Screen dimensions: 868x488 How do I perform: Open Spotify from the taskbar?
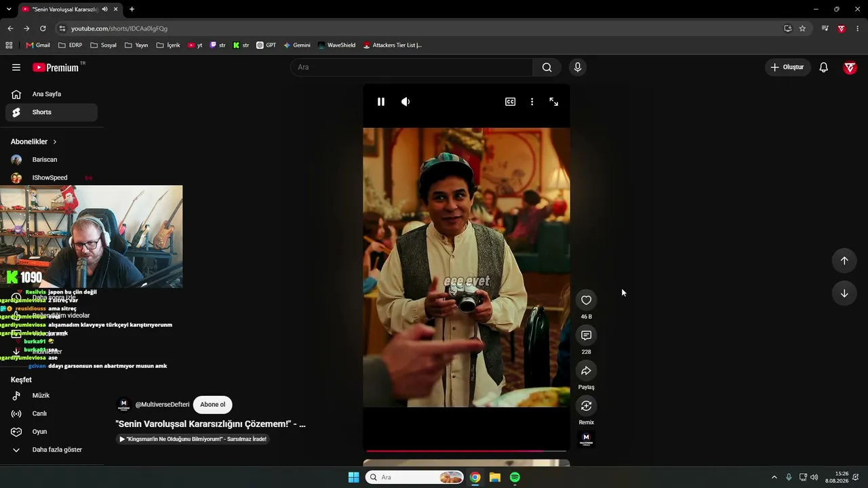[x=515, y=477]
